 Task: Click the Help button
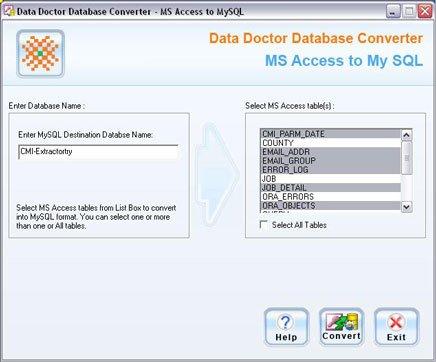click(x=286, y=327)
